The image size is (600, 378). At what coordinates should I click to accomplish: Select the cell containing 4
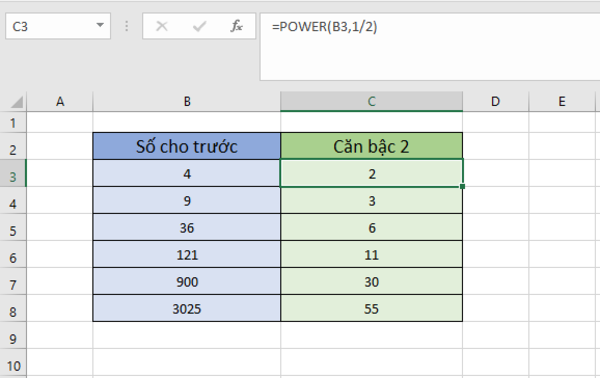click(x=187, y=174)
